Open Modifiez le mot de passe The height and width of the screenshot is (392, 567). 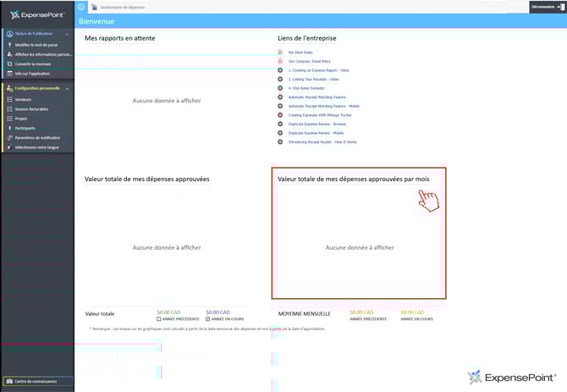point(36,45)
